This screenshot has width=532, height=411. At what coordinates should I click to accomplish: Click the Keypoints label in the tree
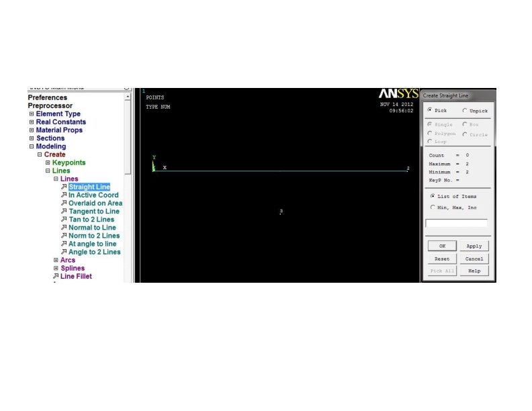[69, 163]
